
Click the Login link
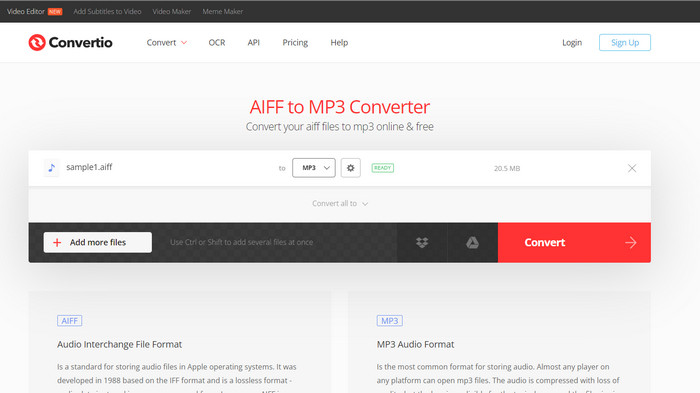572,42
